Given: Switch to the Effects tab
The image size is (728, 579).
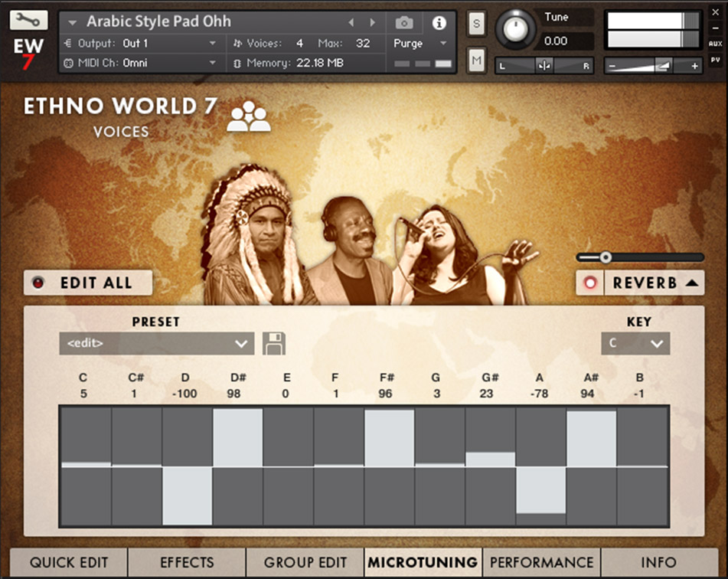Looking at the screenshot, I should click(187, 562).
